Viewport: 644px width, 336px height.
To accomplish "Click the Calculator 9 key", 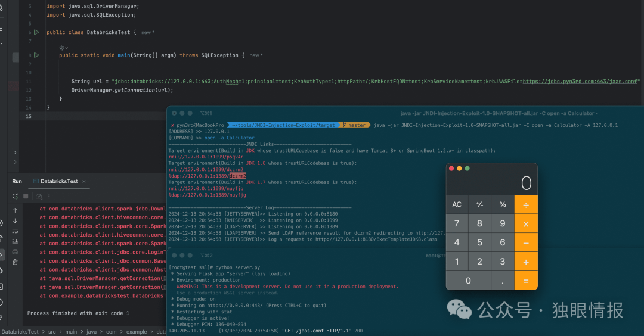I will tap(502, 223).
